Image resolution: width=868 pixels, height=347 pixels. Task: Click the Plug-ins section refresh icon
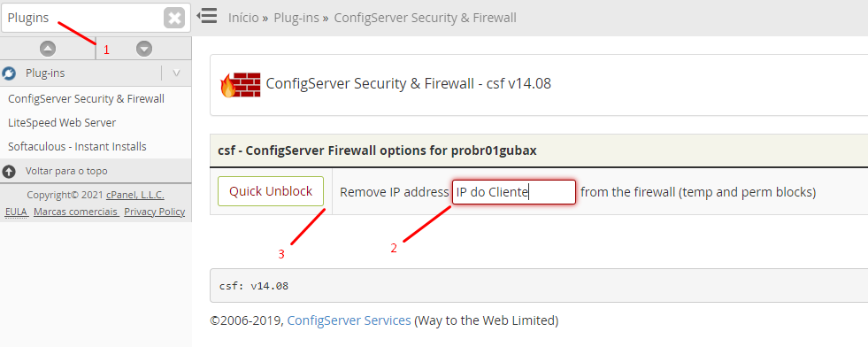tap(9, 73)
